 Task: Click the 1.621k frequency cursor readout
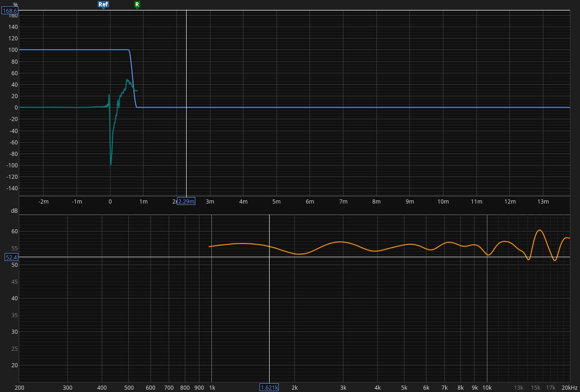[x=269, y=388]
